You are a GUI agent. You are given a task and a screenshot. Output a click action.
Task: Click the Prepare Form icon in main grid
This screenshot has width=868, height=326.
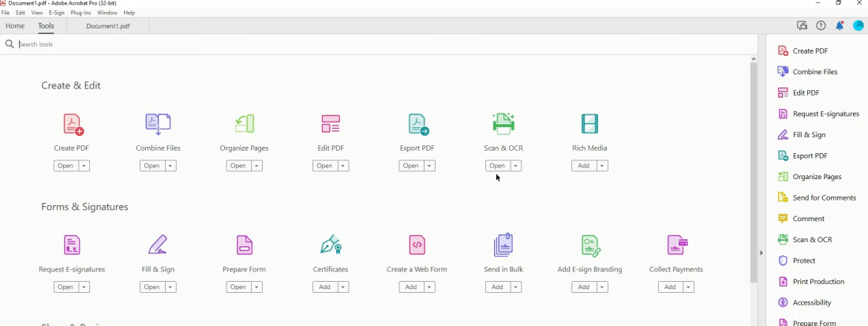click(x=244, y=245)
